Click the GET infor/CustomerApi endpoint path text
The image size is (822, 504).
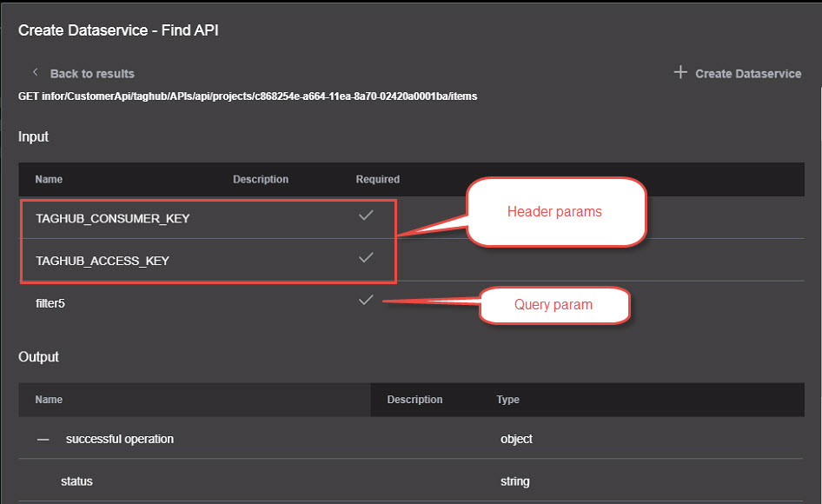(248, 96)
